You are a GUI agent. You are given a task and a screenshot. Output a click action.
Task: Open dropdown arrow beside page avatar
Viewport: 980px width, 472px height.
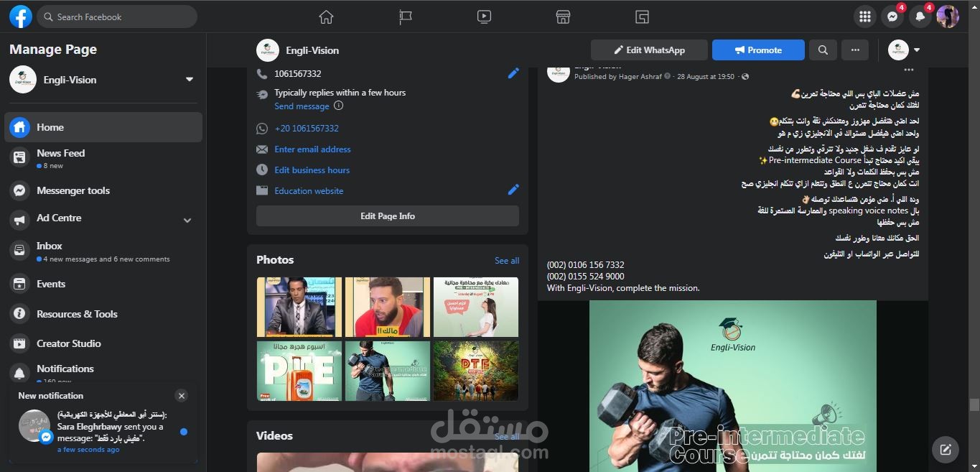click(x=917, y=50)
